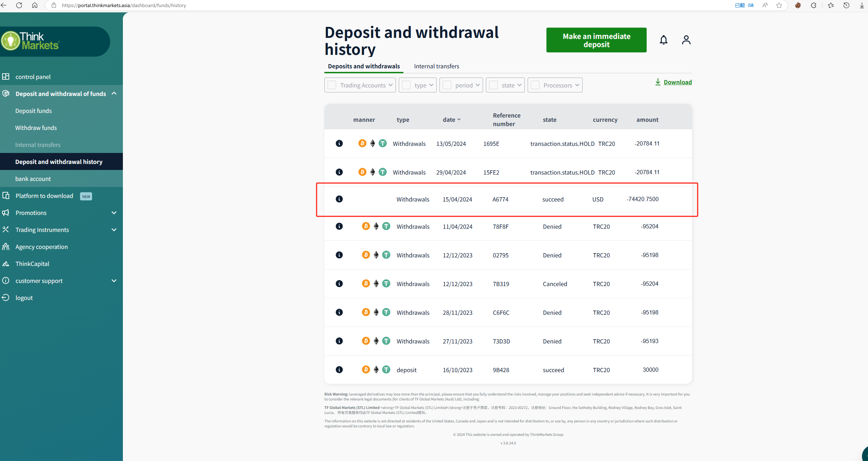This screenshot has width=868, height=461.
Task: Click the notification bell icon
Action: (x=664, y=40)
